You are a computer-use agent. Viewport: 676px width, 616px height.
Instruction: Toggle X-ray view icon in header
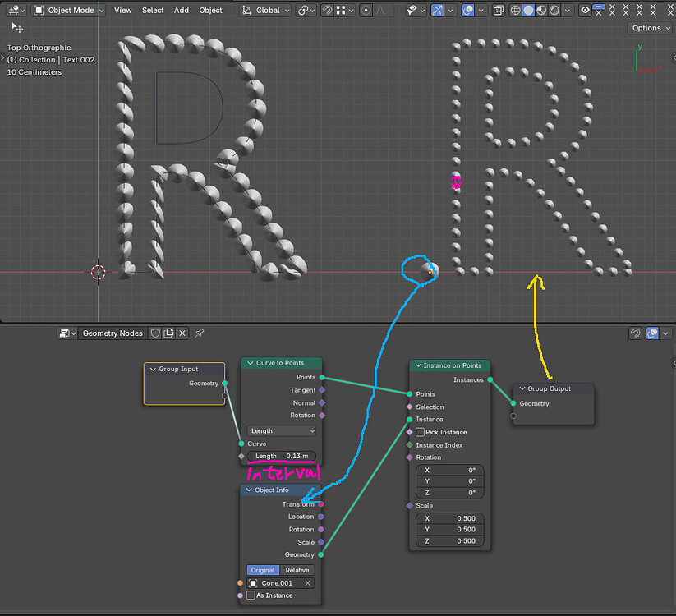coord(498,11)
